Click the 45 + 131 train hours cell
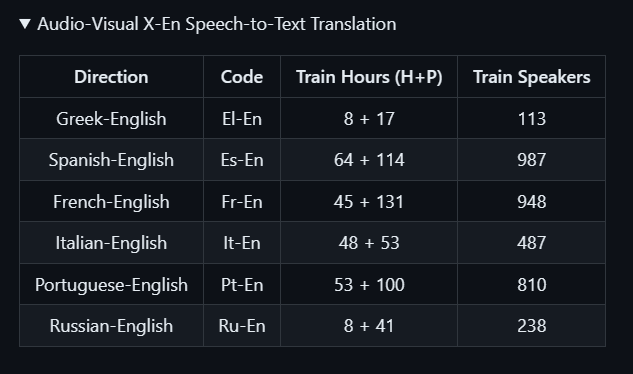This screenshot has width=633, height=374. coord(369,202)
